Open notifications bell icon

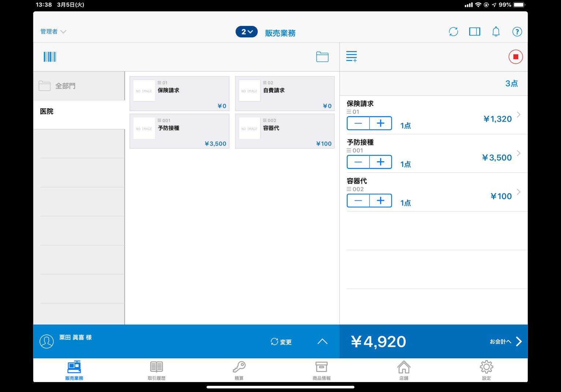pyautogui.click(x=496, y=32)
